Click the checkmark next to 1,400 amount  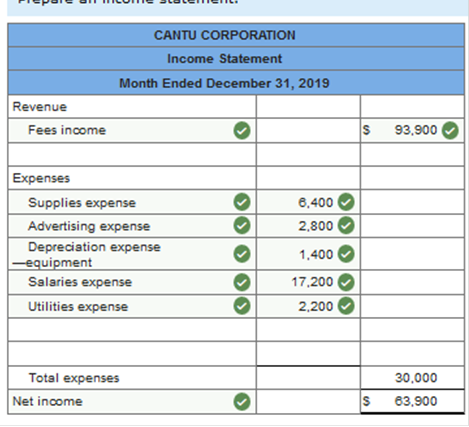pyautogui.click(x=346, y=254)
